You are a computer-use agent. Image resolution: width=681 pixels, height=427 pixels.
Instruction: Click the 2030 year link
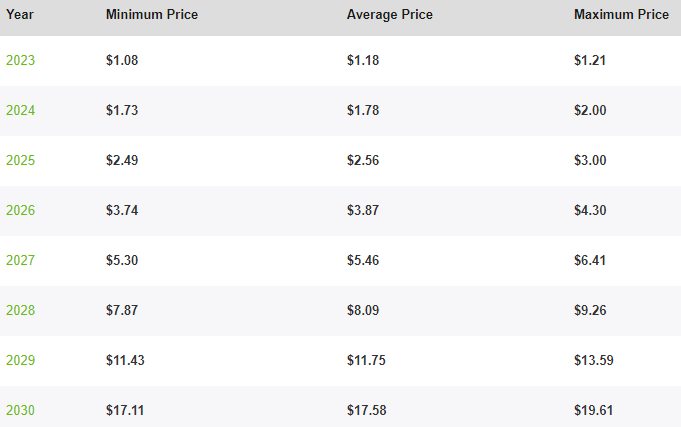(x=20, y=410)
